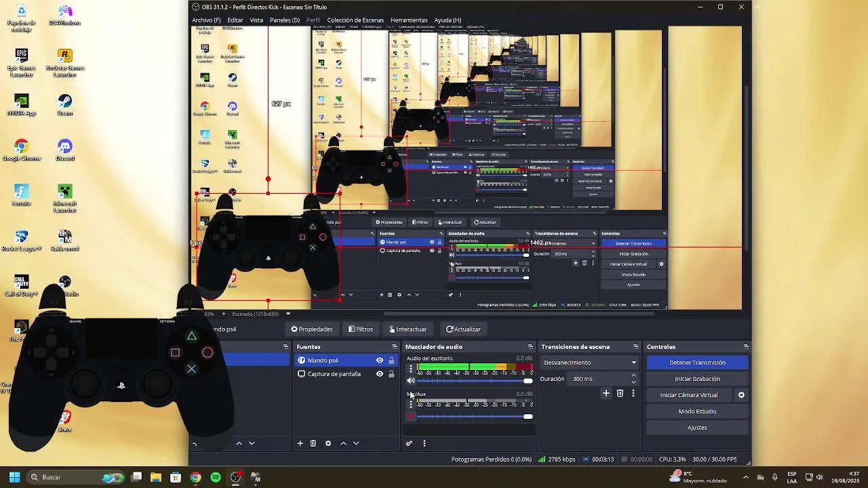Screen dimensions: 868x488
Task: Click Actualizar in source toolbar
Action: [463, 329]
